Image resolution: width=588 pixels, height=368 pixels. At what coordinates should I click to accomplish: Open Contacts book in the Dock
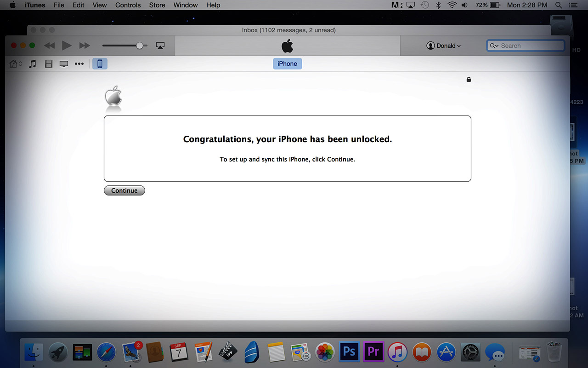tap(155, 352)
